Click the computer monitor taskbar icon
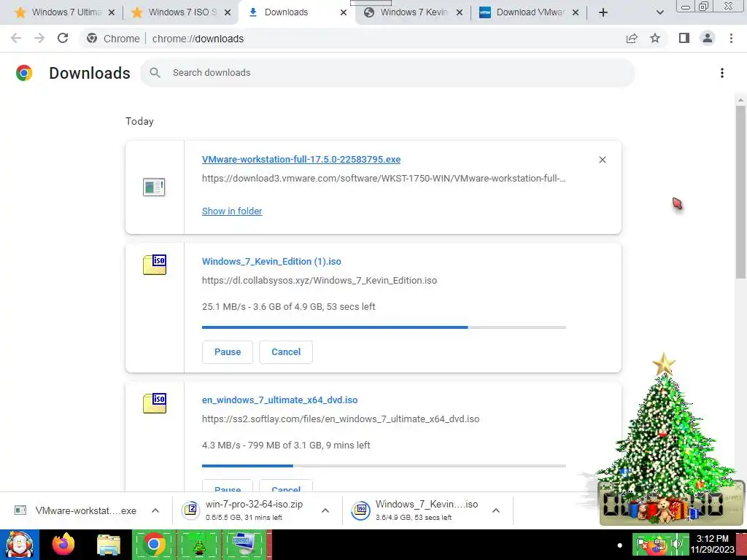Image resolution: width=747 pixels, height=560 pixels. pos(245,545)
